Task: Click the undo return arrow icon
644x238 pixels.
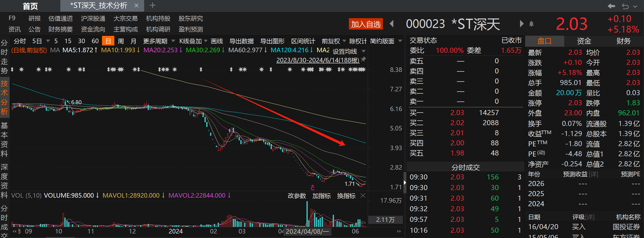Action: click(x=625, y=6)
